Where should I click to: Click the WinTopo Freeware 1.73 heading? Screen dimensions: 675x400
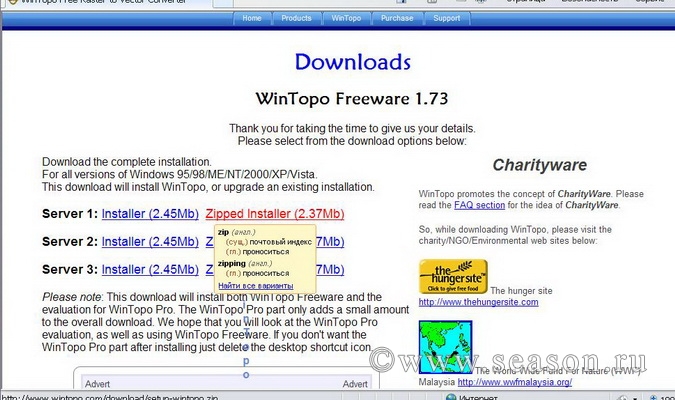pyautogui.click(x=352, y=99)
